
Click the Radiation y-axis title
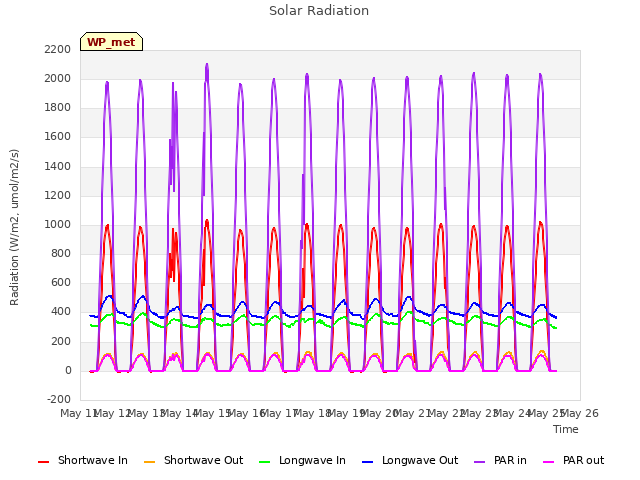[14, 227]
